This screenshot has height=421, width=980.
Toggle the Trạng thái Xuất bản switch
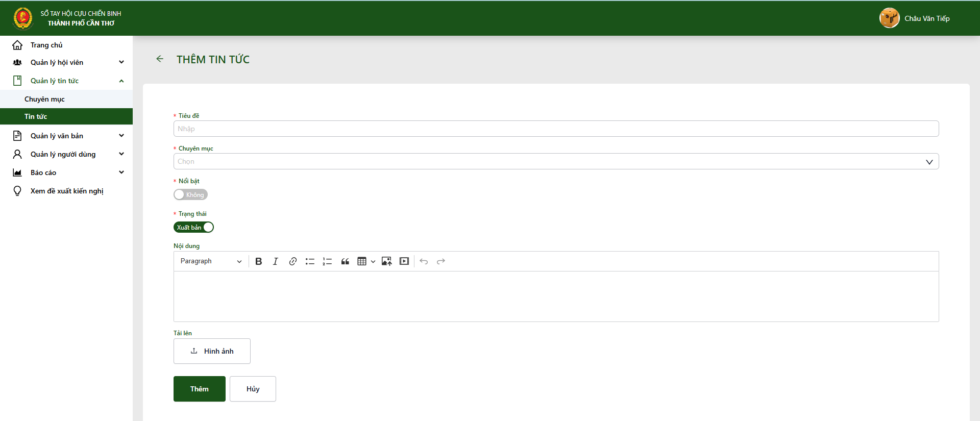click(x=193, y=227)
